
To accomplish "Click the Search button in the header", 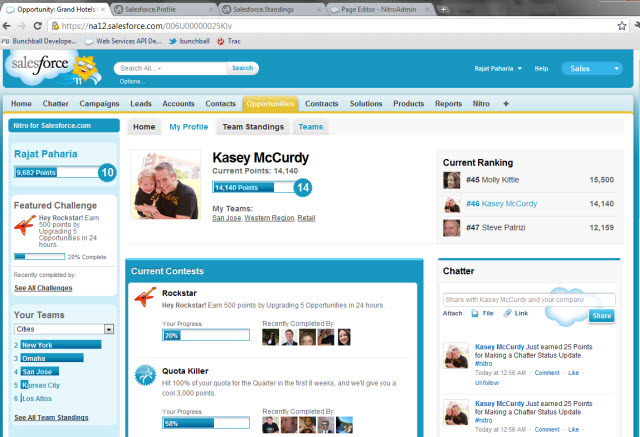I will 242,68.
